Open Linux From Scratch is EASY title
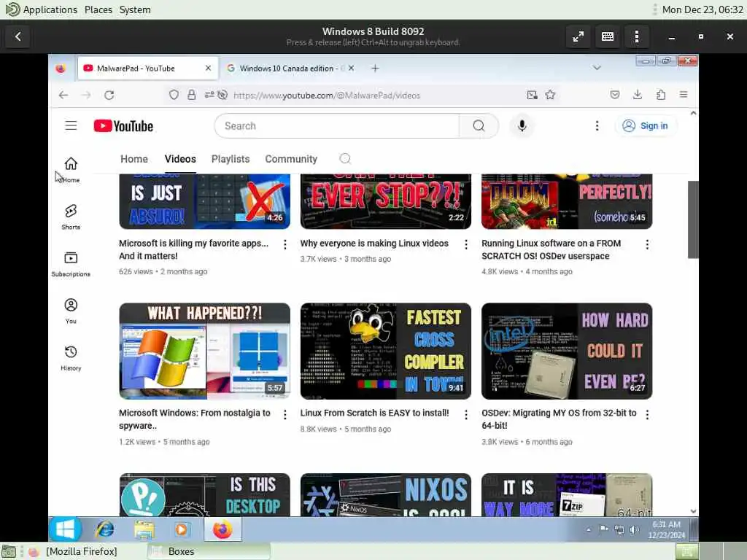Screen dimensions: 747x560 click(374, 413)
